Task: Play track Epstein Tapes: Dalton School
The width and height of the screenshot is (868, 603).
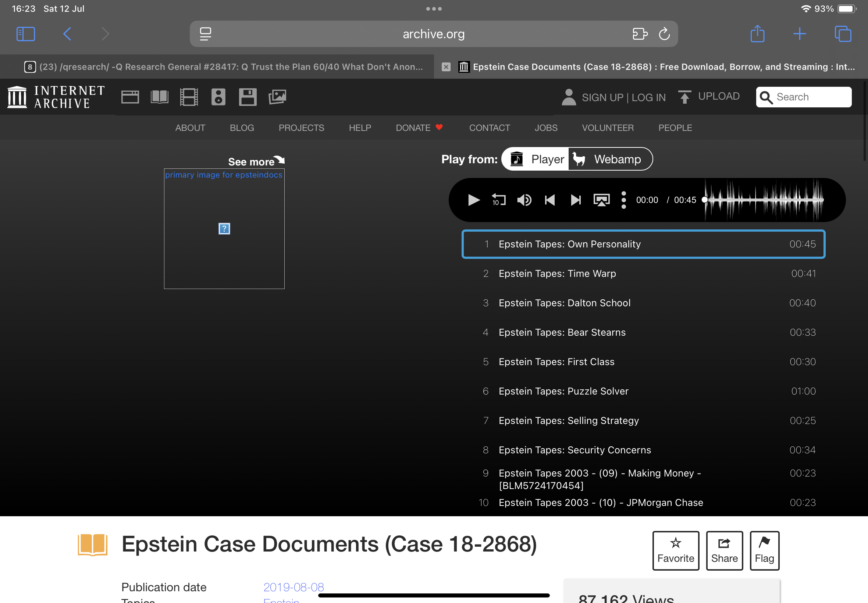Action: click(643, 303)
